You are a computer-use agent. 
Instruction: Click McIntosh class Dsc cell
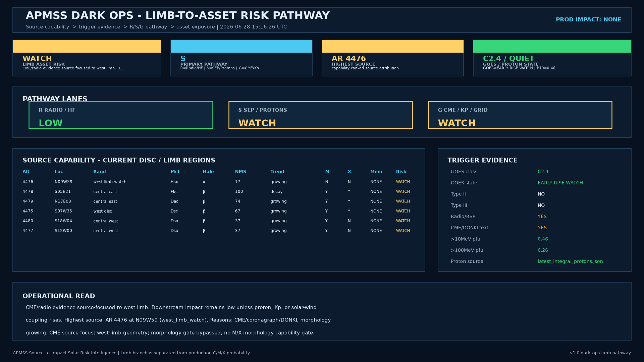coord(174,211)
